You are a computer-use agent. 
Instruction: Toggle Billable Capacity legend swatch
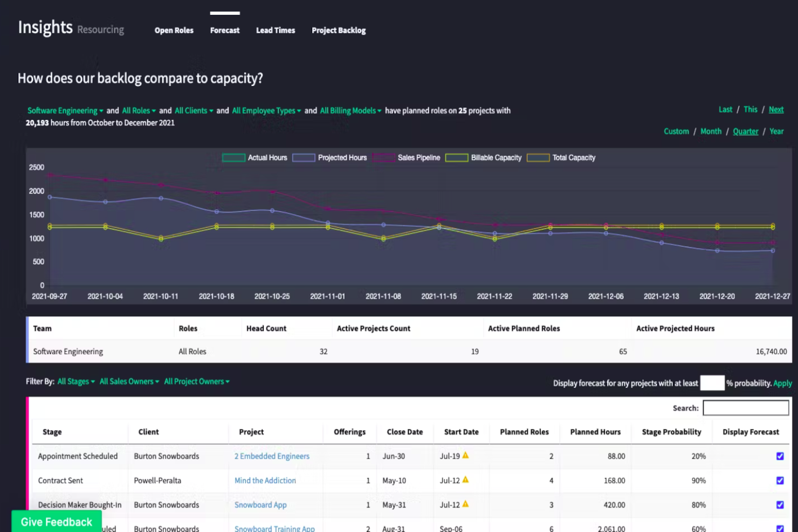coord(457,157)
